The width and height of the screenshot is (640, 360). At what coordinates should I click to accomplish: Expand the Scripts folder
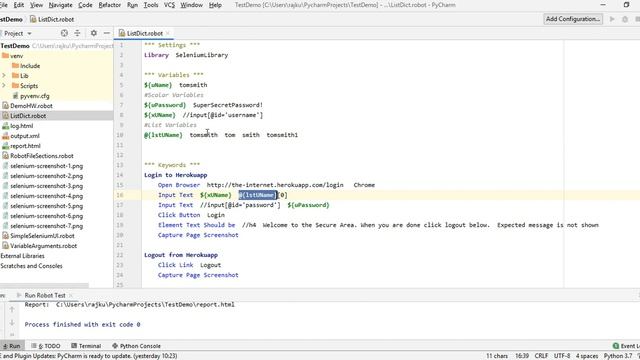coord(4,86)
